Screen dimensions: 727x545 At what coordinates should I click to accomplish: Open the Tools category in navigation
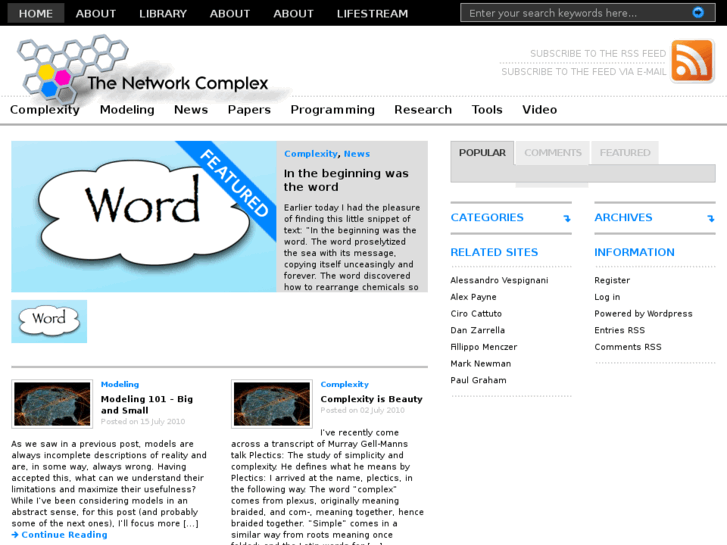(487, 109)
